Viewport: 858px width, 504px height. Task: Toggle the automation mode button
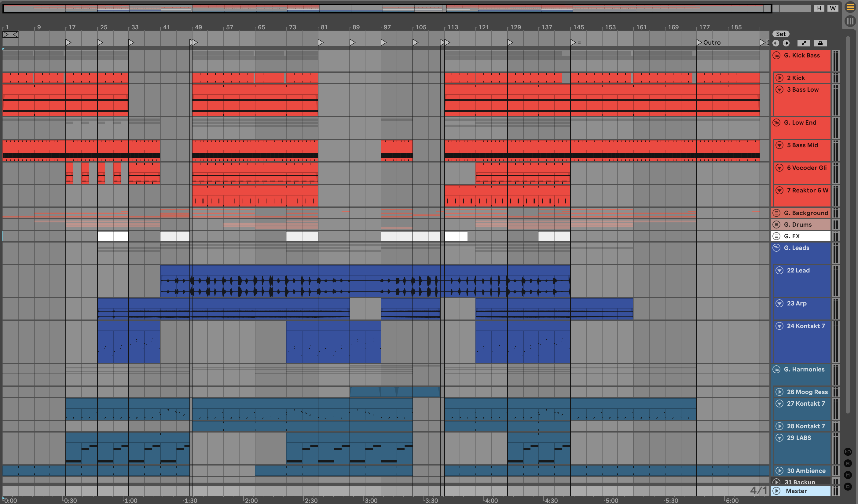[804, 43]
